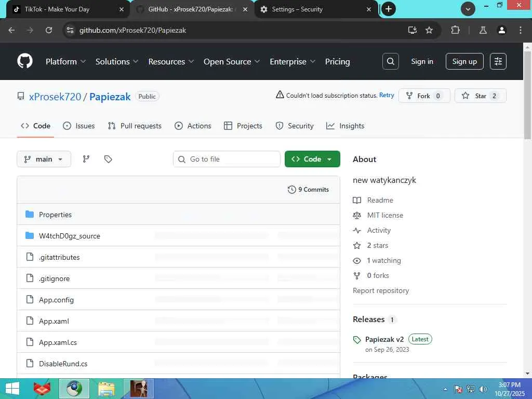Image resolution: width=532 pixels, height=399 pixels.
Task: Click Report repository link
Action: coord(381,290)
